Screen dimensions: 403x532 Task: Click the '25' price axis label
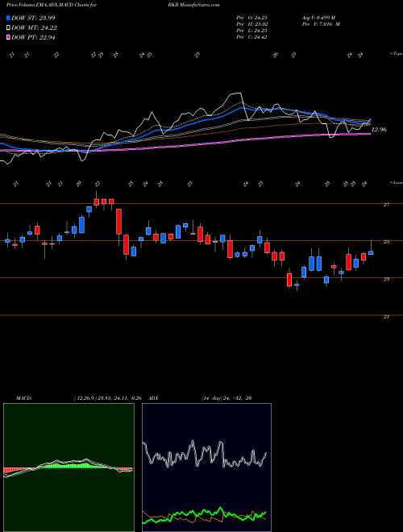coord(386,242)
